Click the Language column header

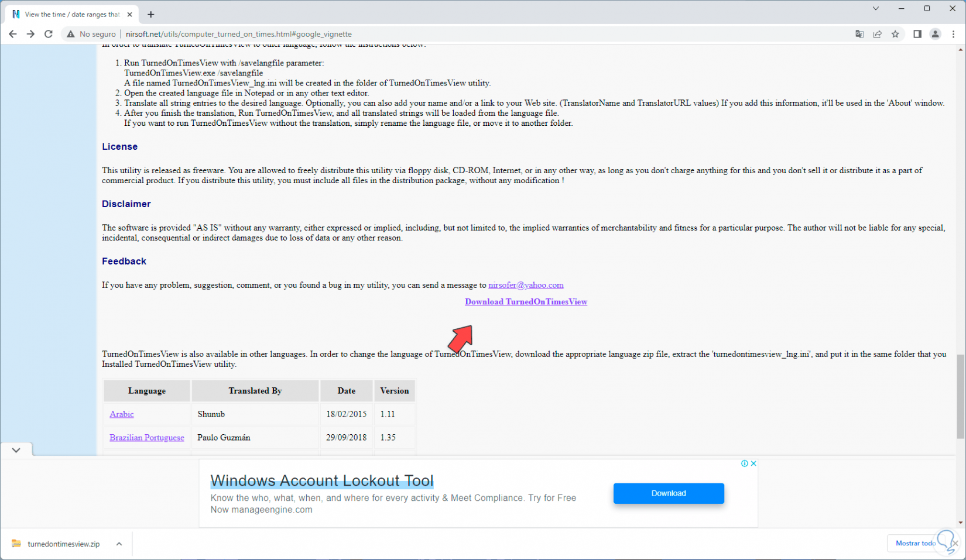(x=147, y=391)
